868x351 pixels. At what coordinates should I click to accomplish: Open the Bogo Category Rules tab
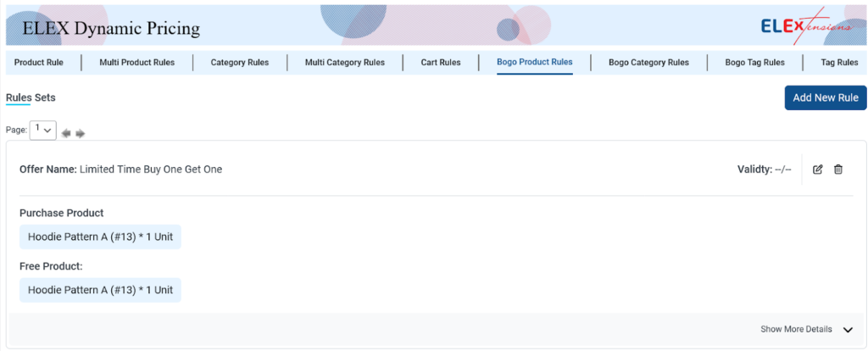tap(648, 63)
